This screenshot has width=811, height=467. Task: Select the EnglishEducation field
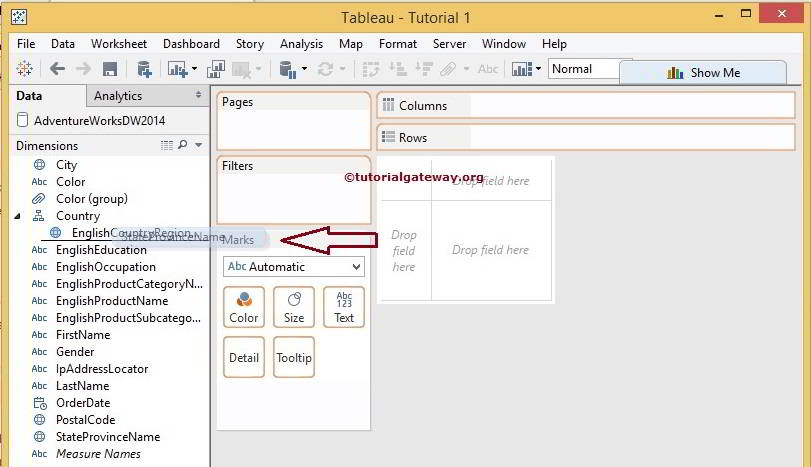pos(101,250)
